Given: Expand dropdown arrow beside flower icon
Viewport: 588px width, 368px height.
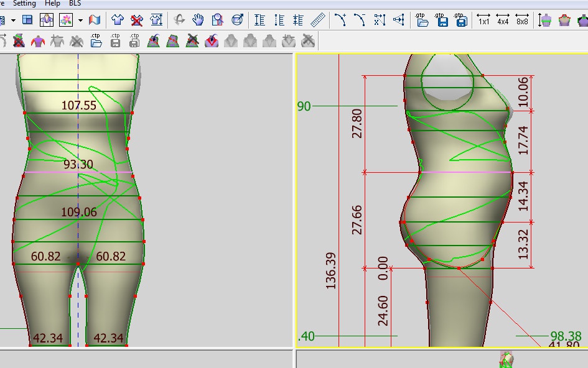Looking at the screenshot, I should (80, 21).
